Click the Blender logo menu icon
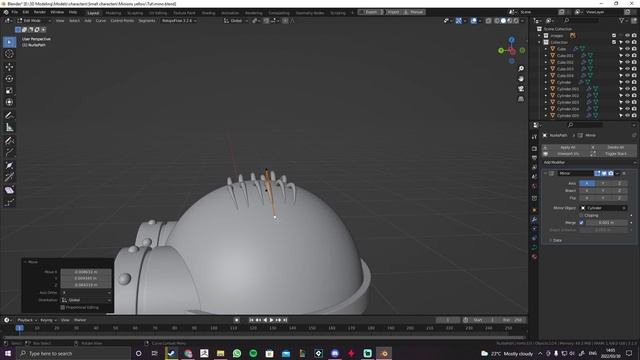 pyautogui.click(x=6, y=12)
